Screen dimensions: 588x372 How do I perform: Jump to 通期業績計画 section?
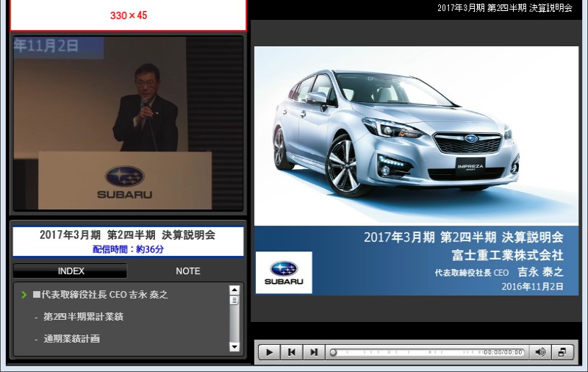71,339
